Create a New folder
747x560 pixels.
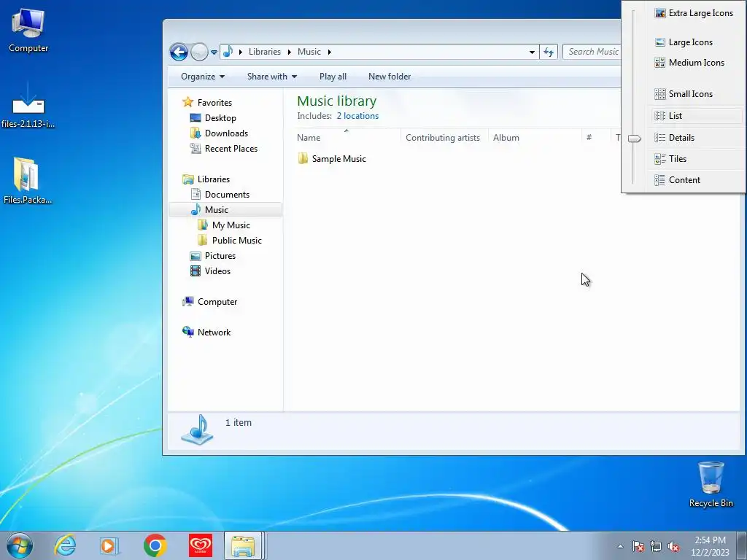(x=390, y=77)
